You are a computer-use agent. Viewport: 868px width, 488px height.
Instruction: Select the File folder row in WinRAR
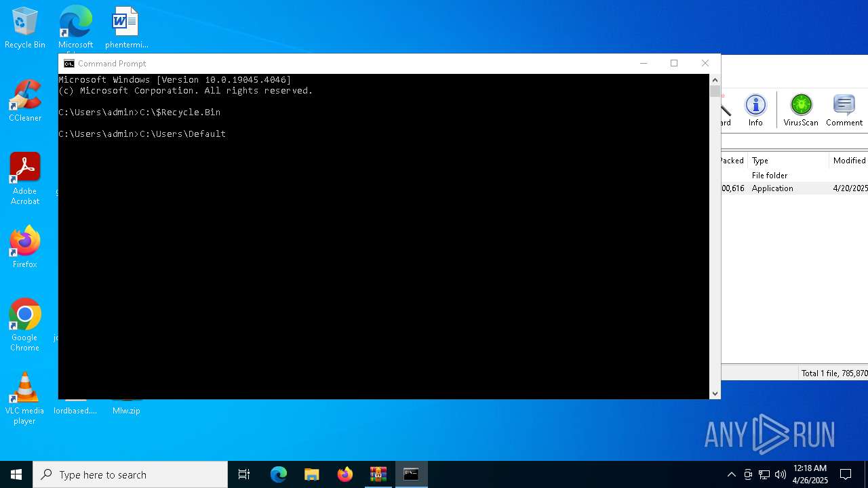(794, 175)
